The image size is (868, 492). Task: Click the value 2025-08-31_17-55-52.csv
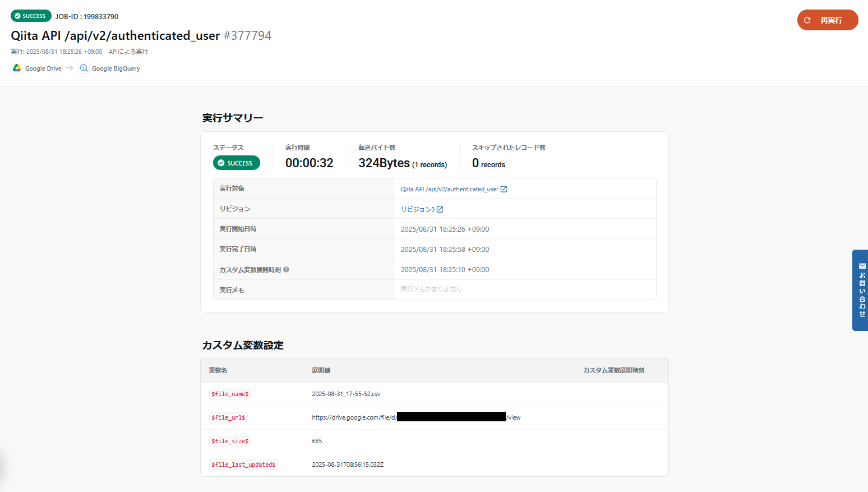click(x=346, y=394)
